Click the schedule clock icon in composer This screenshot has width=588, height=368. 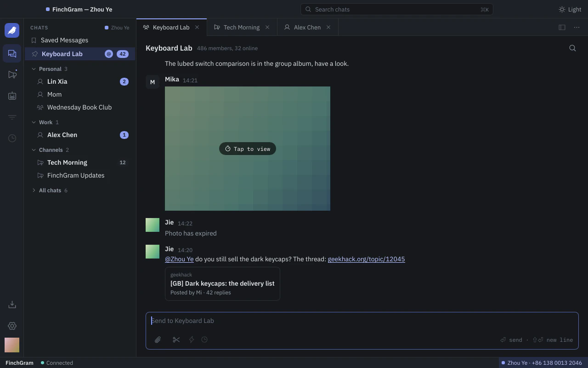click(204, 339)
